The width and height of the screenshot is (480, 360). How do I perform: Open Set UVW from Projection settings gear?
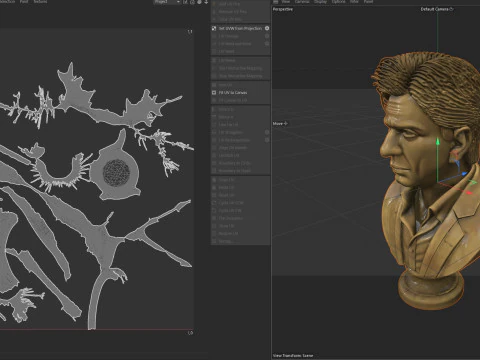click(x=267, y=28)
